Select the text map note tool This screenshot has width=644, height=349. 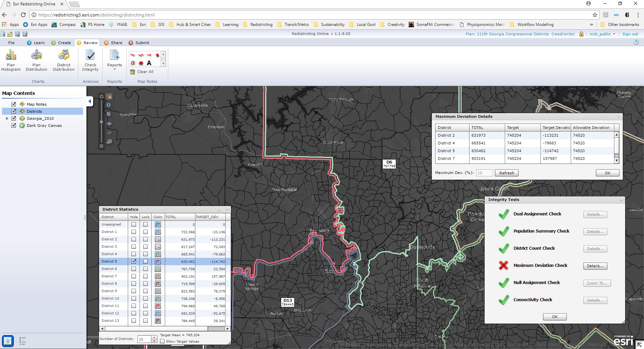(x=149, y=63)
